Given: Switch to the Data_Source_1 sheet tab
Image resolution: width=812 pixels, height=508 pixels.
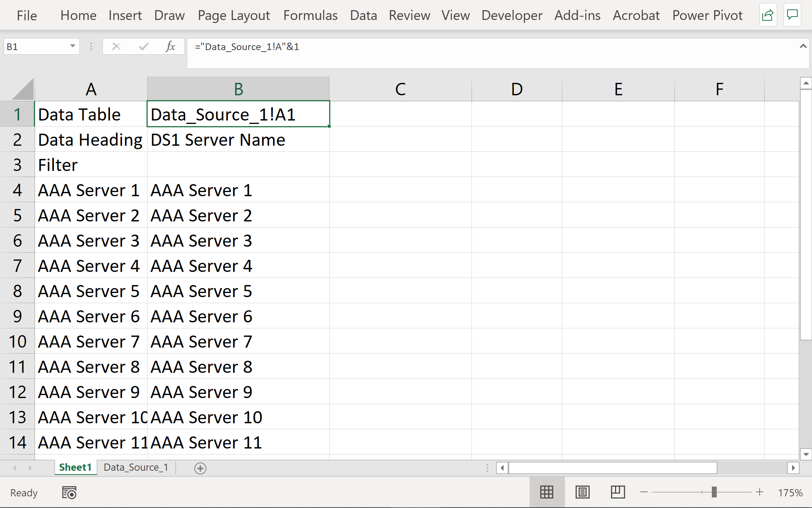Looking at the screenshot, I should [136, 467].
